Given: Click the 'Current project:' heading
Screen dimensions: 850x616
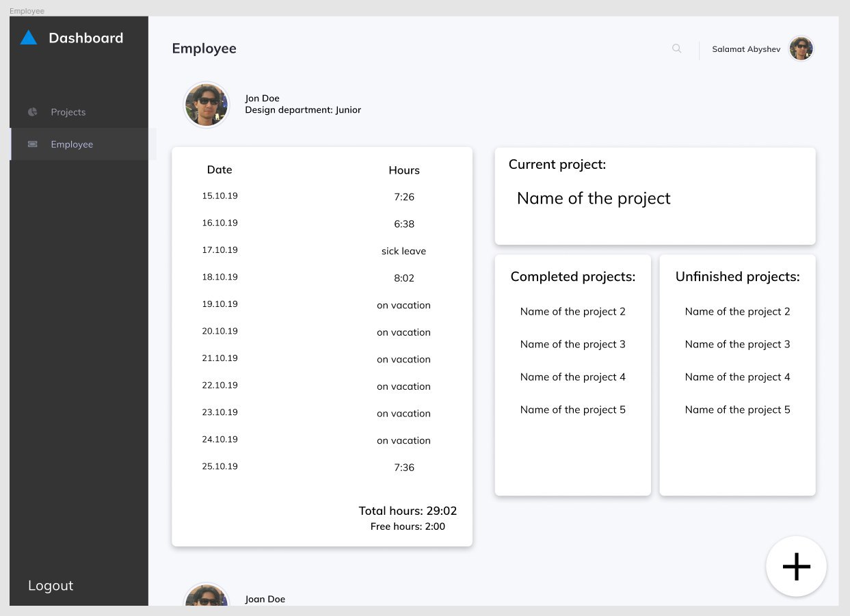Looking at the screenshot, I should (557, 165).
